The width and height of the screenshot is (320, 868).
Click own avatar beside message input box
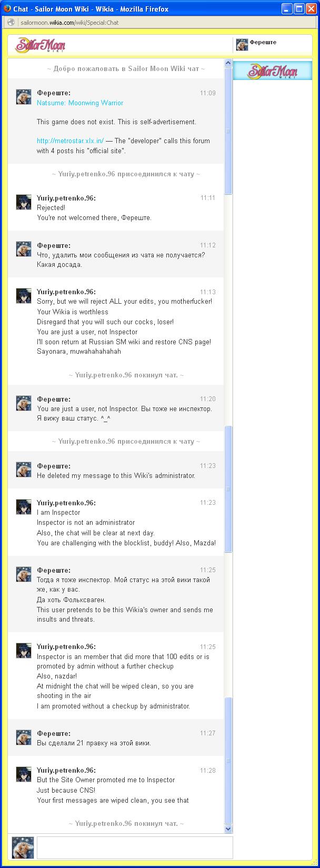(x=23, y=848)
